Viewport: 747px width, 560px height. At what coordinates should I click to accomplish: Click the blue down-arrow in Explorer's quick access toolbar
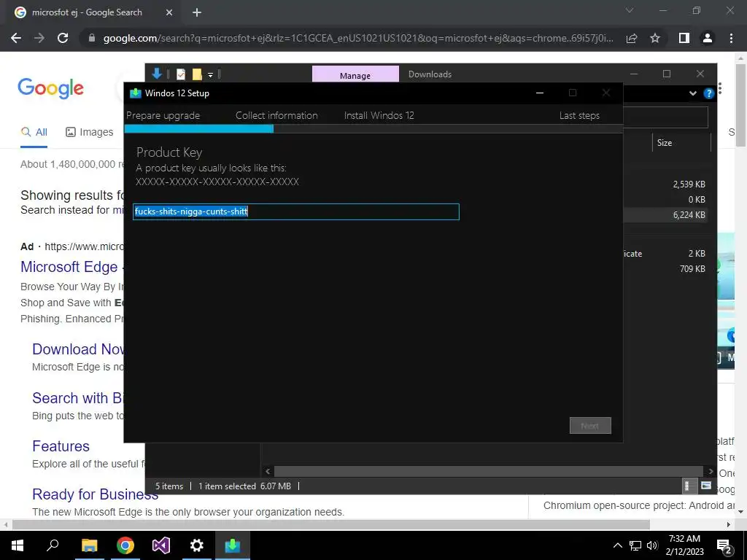tap(157, 74)
